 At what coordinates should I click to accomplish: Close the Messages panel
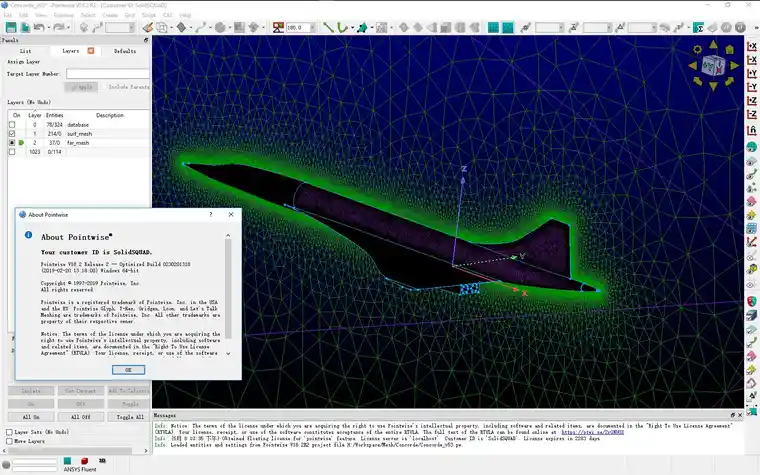[740, 415]
